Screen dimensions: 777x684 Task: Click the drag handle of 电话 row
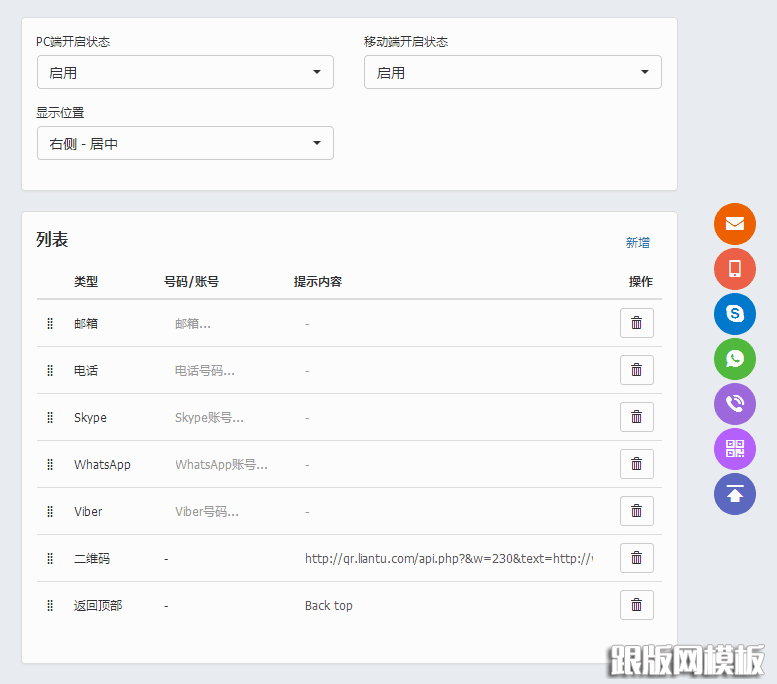(x=50, y=371)
